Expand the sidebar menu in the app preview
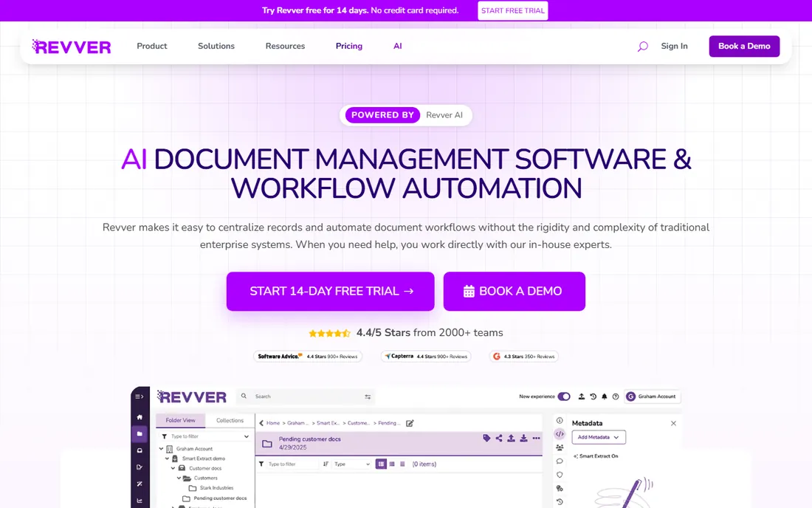This screenshot has height=508, width=812. tap(140, 397)
